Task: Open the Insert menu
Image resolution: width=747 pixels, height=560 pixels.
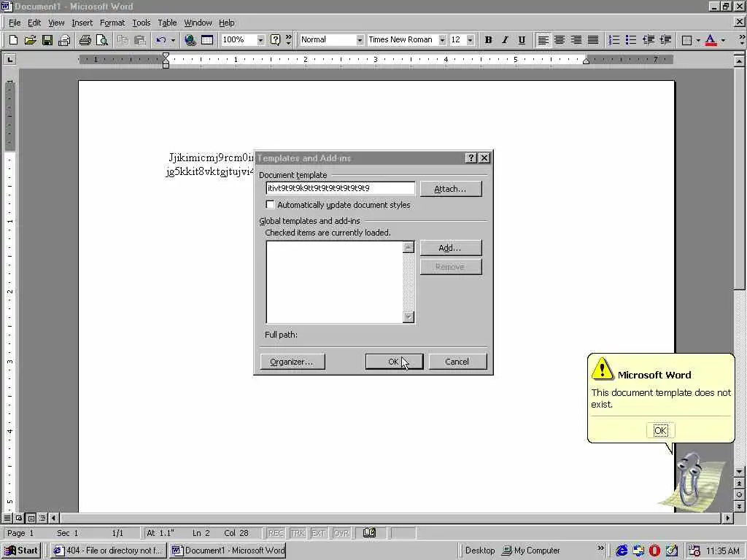Action: [x=82, y=23]
